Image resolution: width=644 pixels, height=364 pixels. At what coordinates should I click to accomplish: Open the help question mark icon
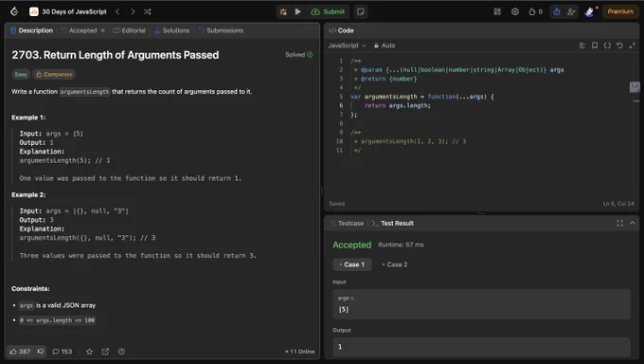click(121, 352)
